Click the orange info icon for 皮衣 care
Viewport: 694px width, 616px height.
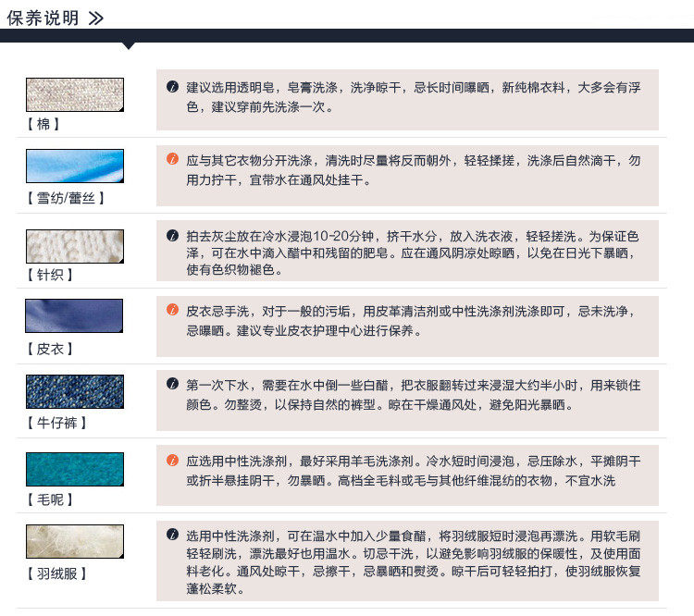172,310
